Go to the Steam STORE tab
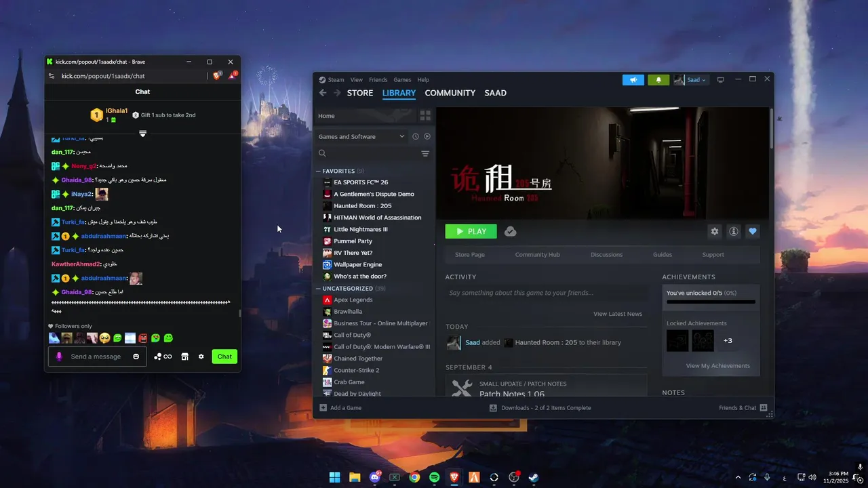This screenshot has width=868, height=488. point(360,93)
